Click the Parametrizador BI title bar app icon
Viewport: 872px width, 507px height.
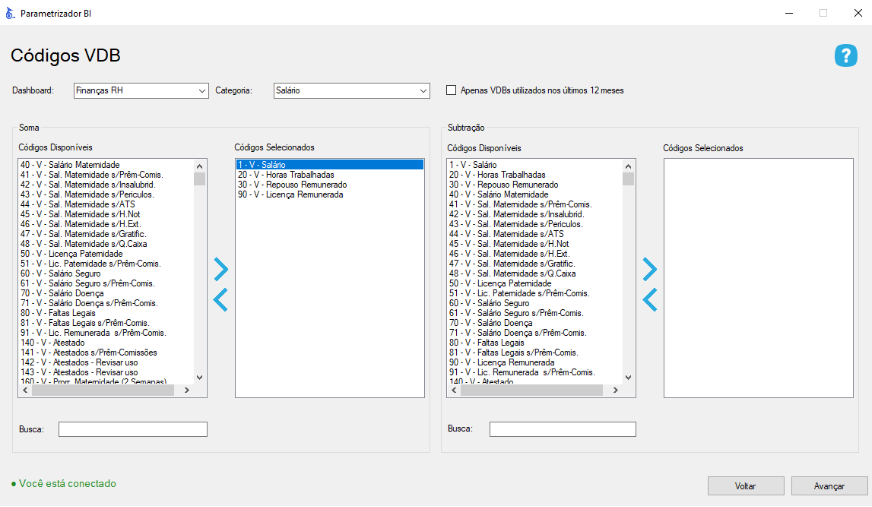[10, 13]
